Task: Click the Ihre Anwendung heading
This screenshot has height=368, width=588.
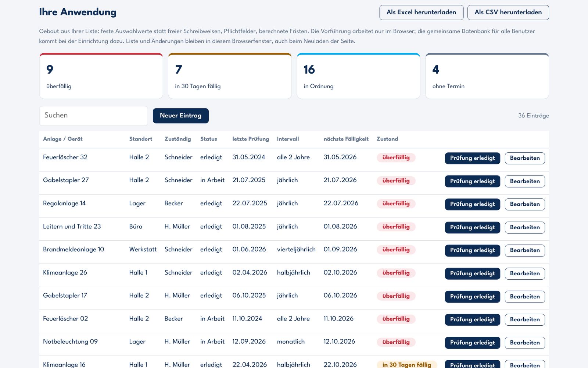Action: click(x=78, y=12)
